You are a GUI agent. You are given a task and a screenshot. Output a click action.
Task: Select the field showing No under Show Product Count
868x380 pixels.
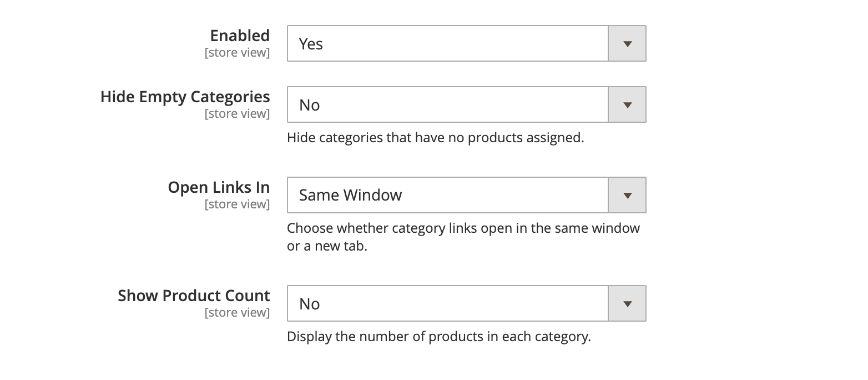point(447,303)
